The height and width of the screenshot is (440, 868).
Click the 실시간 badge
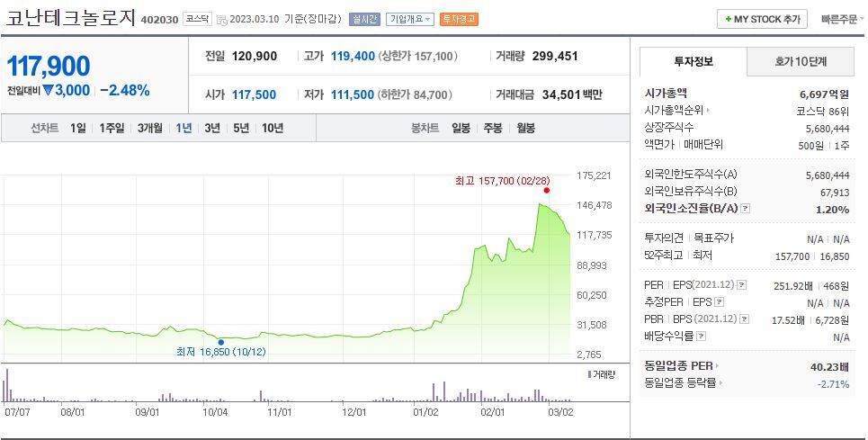(364, 19)
